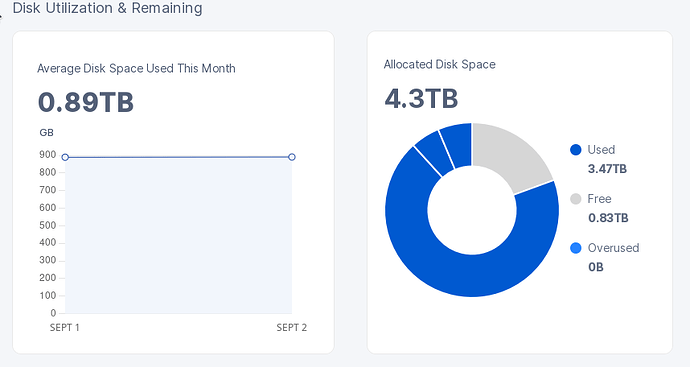Click the 'Allocated Disk Space' title
This screenshot has width=690, height=367.
point(440,65)
